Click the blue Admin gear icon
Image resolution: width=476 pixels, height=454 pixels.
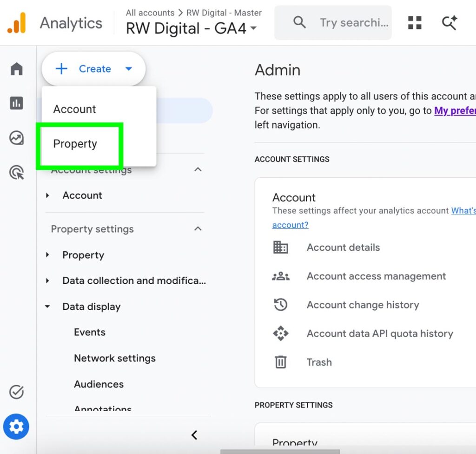tap(16, 427)
